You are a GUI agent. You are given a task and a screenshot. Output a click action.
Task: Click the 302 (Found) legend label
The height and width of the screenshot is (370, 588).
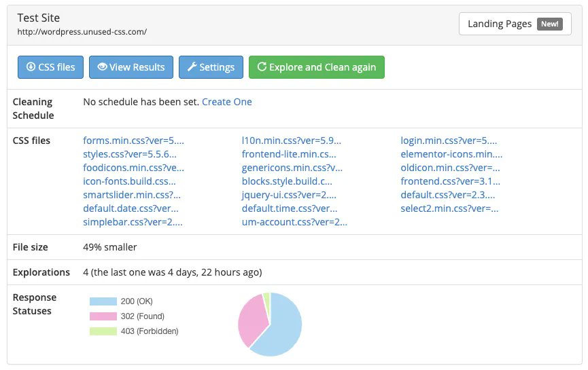tap(143, 316)
